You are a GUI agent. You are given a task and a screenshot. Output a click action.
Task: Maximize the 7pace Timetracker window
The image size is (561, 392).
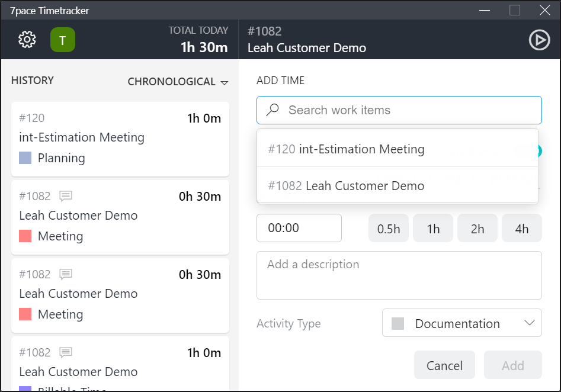(x=514, y=10)
